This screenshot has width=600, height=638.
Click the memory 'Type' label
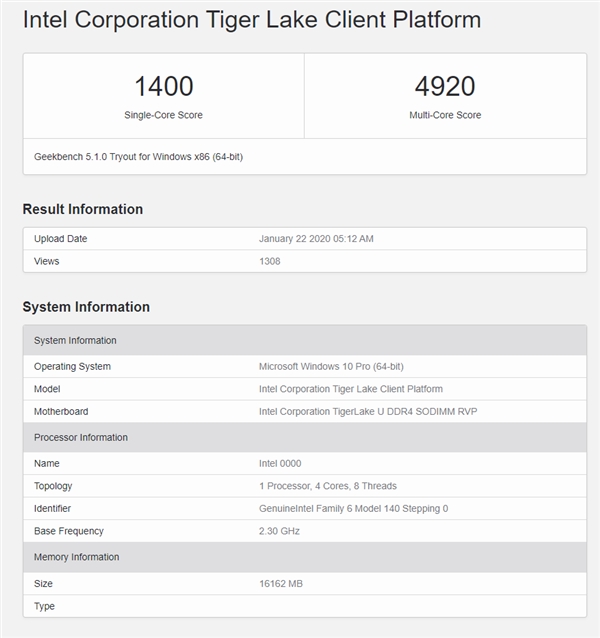point(44,606)
